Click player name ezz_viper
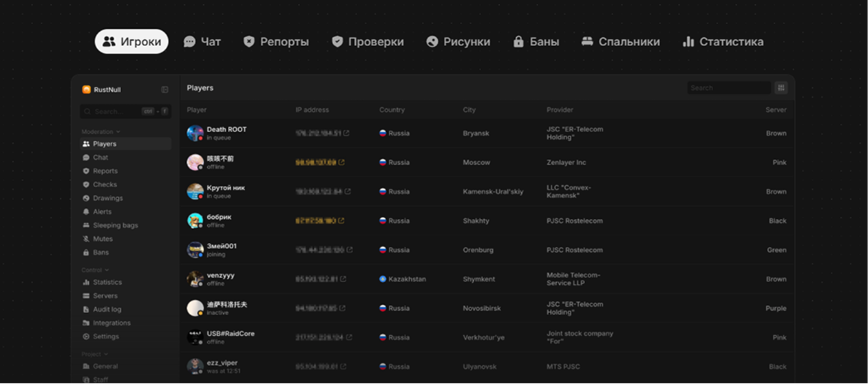The height and width of the screenshot is (384, 868). click(222, 363)
